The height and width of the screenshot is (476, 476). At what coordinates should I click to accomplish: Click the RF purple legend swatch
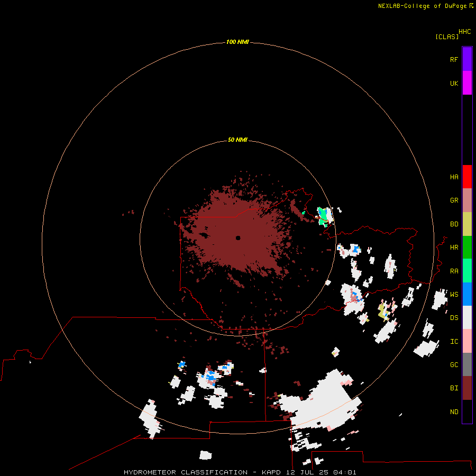[x=467, y=59]
